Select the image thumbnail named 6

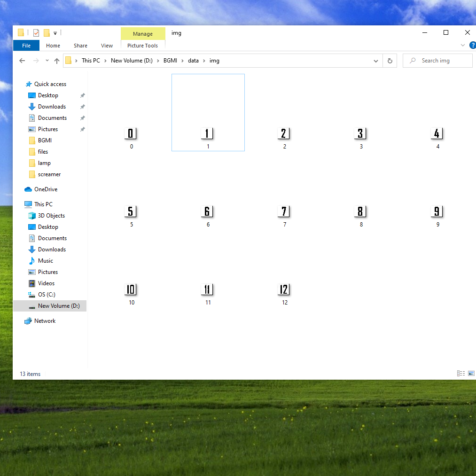[207, 211]
